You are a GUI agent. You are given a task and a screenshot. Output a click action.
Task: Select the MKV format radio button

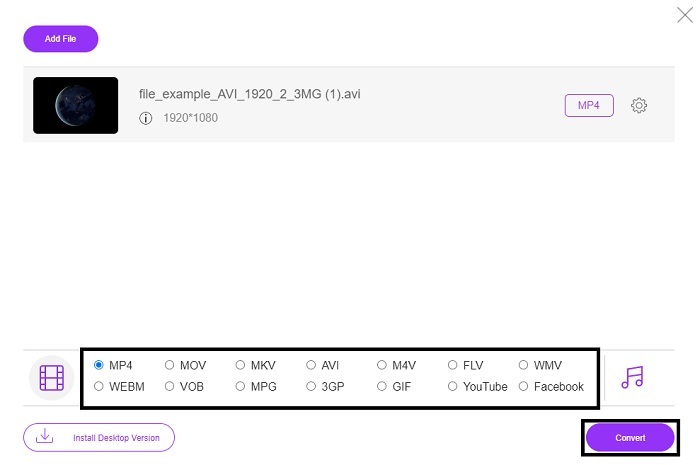tap(241, 365)
